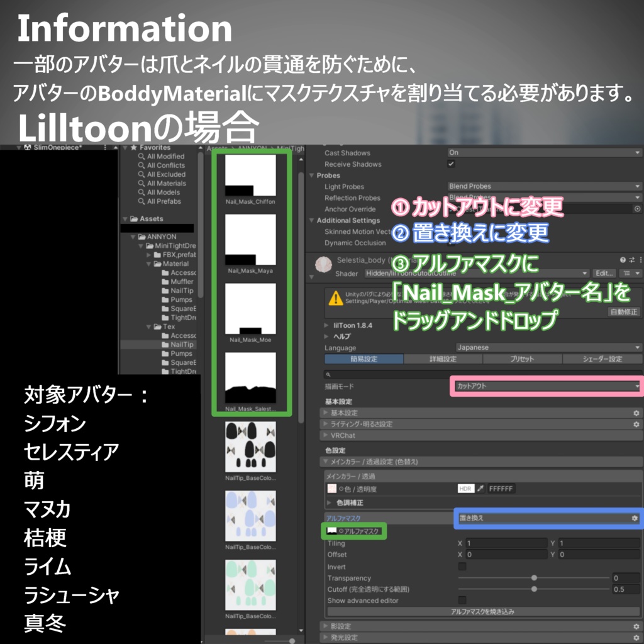
Task: Select the black NailTip_BaseColo thumbnail
Action: [250, 447]
